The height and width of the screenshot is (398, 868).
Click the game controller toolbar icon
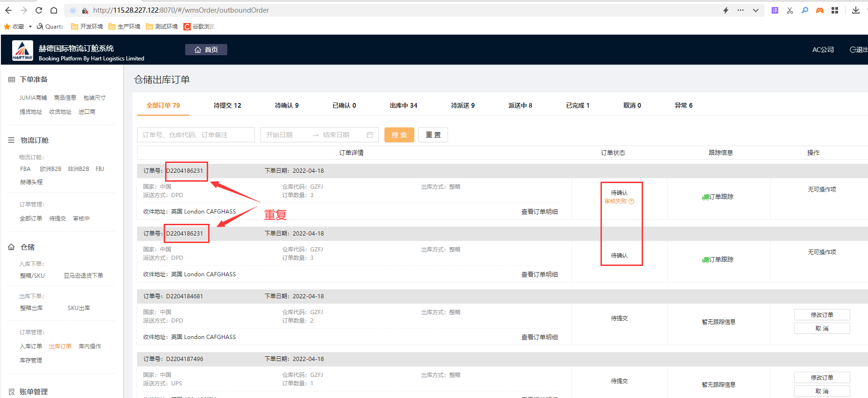coord(820,10)
